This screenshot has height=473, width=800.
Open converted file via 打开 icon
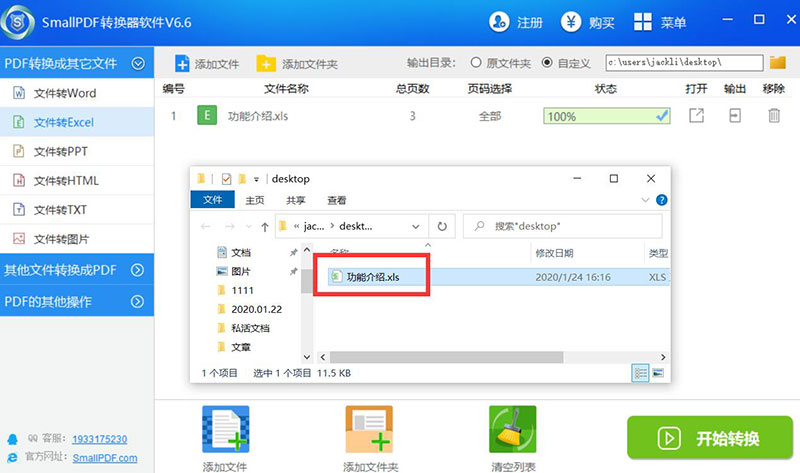[696, 116]
